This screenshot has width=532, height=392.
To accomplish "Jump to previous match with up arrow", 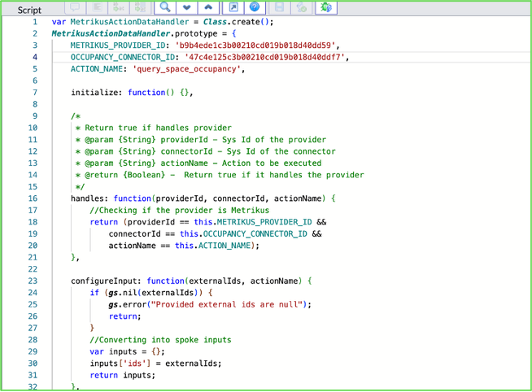I will click(x=208, y=7).
